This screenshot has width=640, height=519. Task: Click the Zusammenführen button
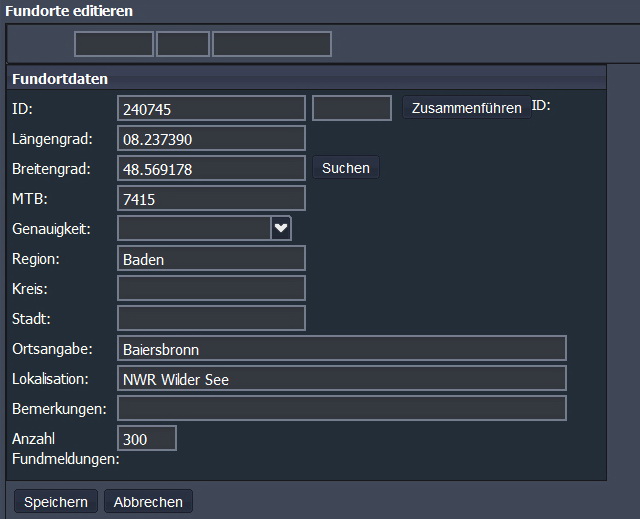(x=467, y=108)
